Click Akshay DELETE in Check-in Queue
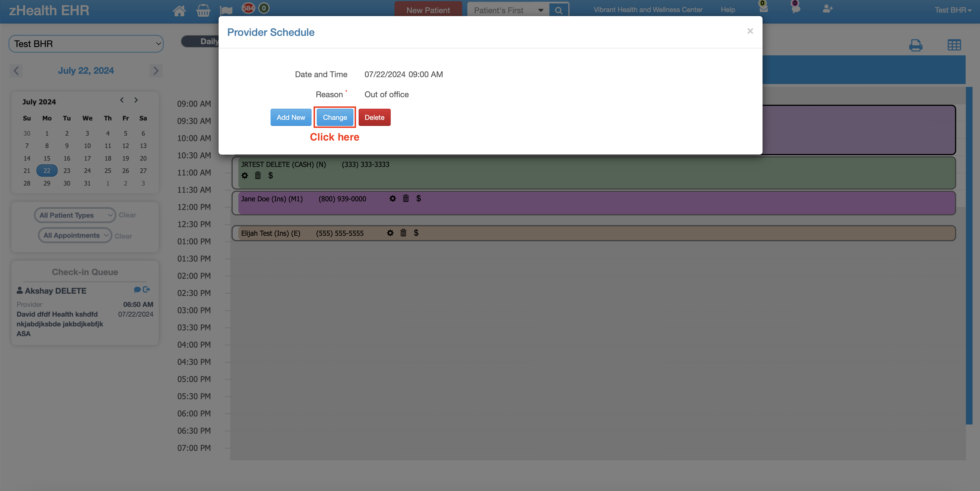This screenshot has height=491, width=980. 56,291
